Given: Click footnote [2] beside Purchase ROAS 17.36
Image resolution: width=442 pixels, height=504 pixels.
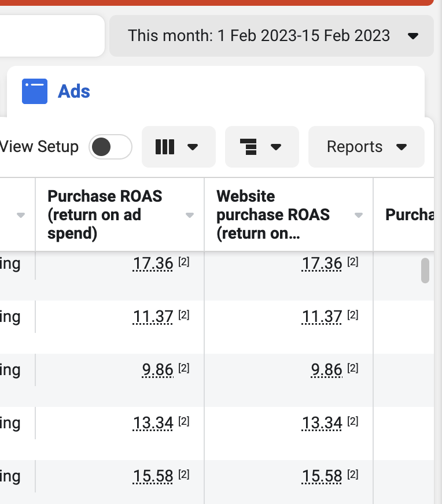Looking at the screenshot, I should pyautogui.click(x=183, y=262).
